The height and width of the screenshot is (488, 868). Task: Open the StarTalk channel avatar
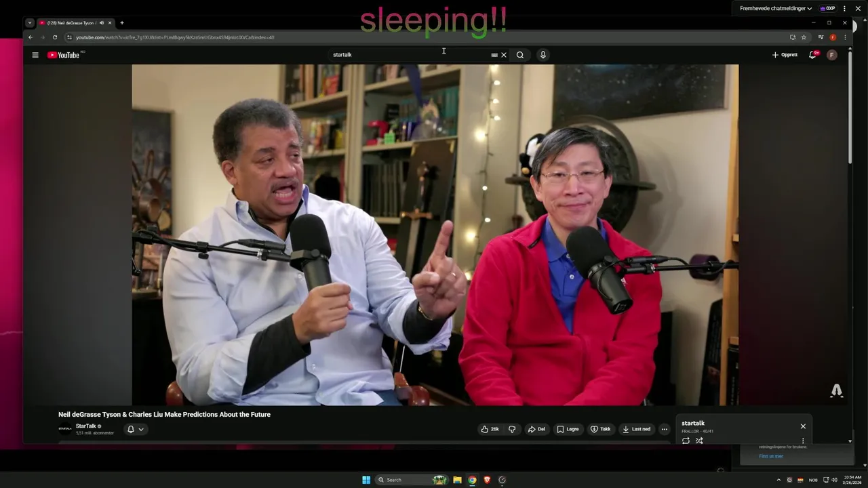65,429
